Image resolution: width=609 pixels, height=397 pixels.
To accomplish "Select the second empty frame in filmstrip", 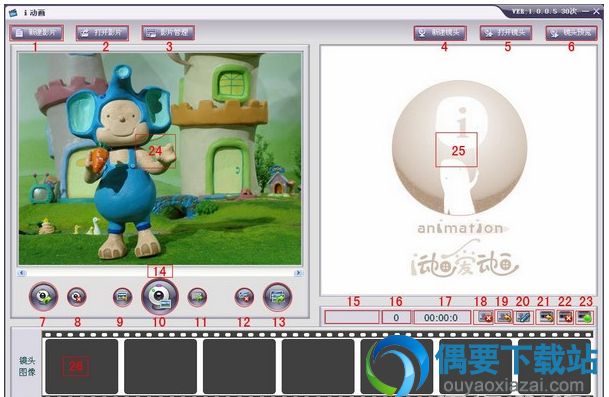I will (x=160, y=366).
